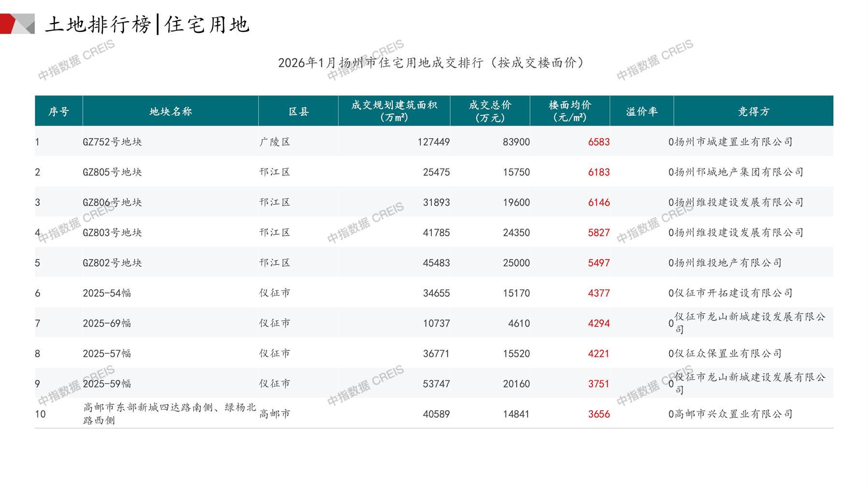The image size is (868, 488).
Task: Click the total price value 83900
Action: click(x=516, y=142)
